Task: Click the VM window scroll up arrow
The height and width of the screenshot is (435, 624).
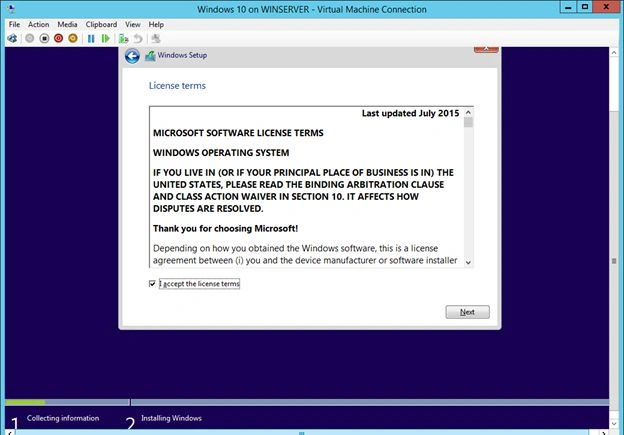Action: [614, 53]
